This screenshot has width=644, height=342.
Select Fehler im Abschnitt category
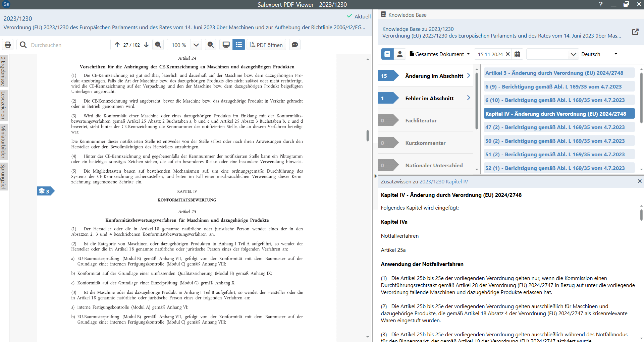(x=429, y=98)
